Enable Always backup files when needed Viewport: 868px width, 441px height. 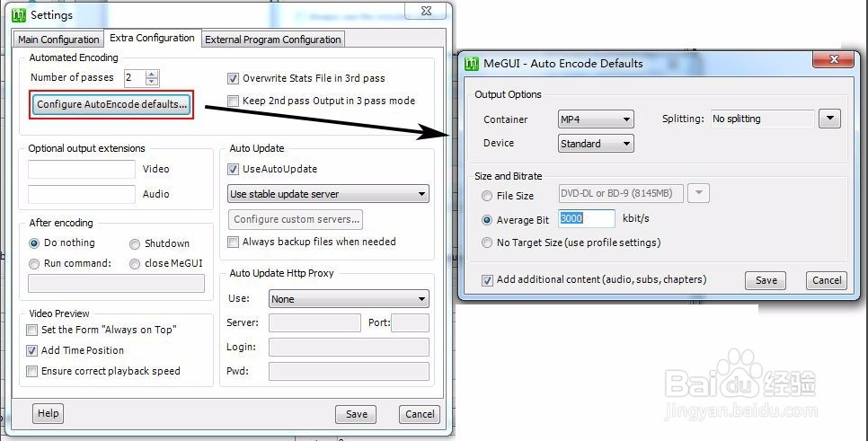point(233,242)
